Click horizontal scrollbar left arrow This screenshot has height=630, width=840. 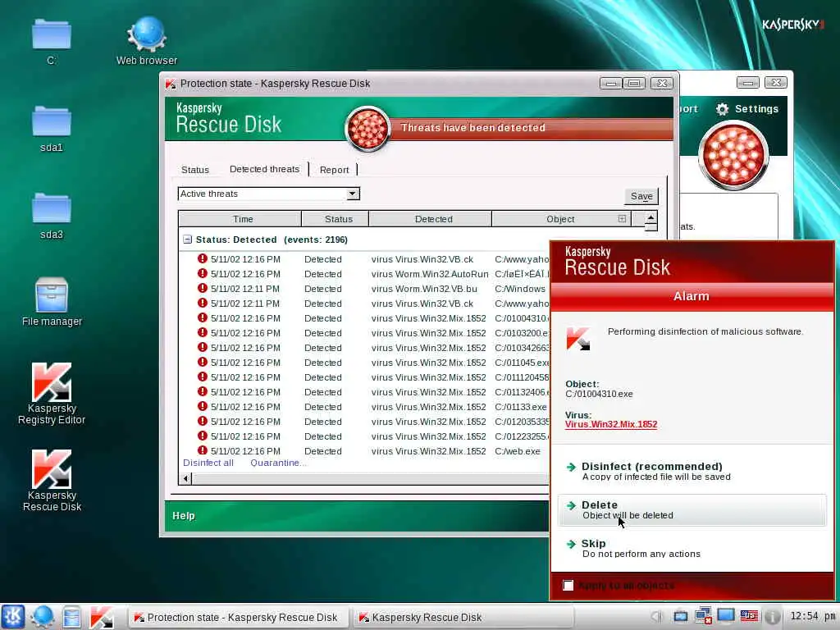tap(186, 478)
